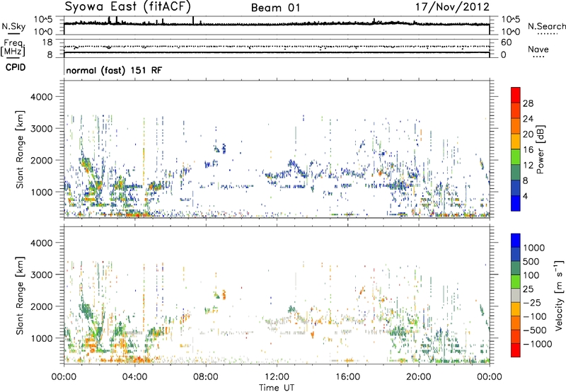Click the '08:00' time tick label
Screen dimensions: 566x392
(x=206, y=377)
